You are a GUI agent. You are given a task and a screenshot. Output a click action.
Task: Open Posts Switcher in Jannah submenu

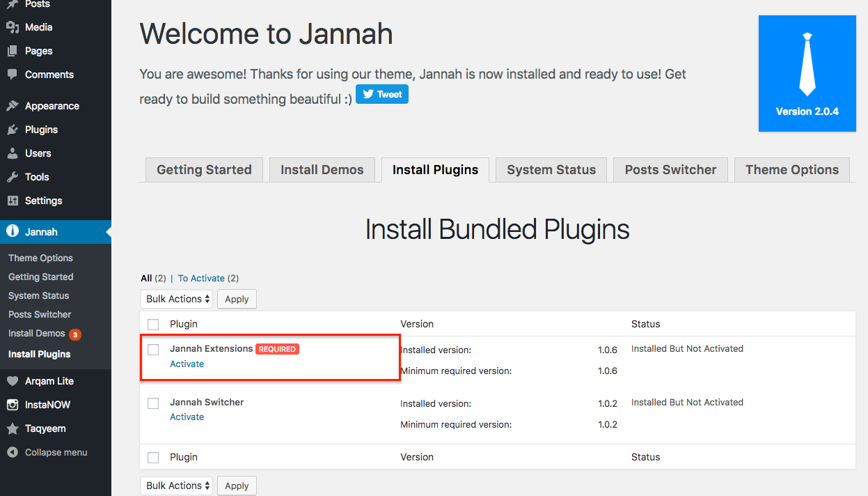pos(40,314)
